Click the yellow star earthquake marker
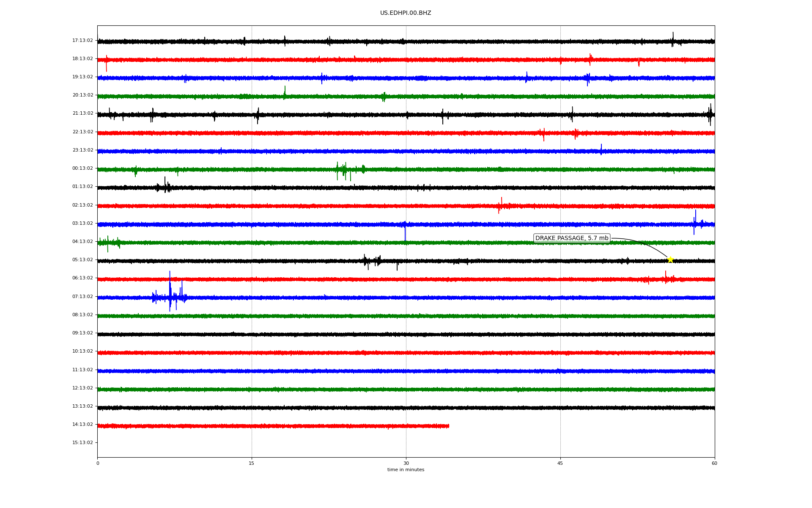Image resolution: width=812 pixels, height=508 pixels. coord(670,260)
